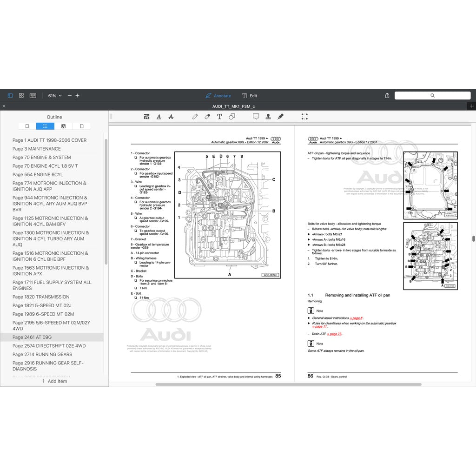
Task: Open the 61% zoom dropdown
Action: tap(54, 96)
